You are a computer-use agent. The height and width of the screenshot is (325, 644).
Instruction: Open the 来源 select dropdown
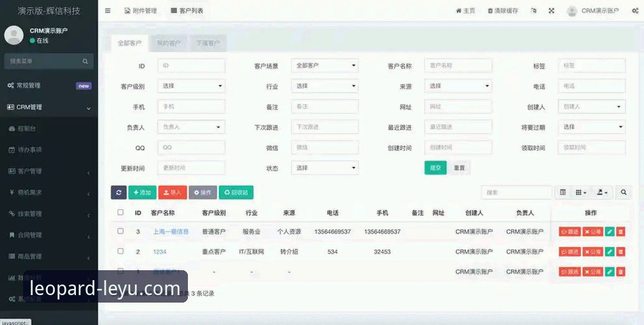click(458, 86)
